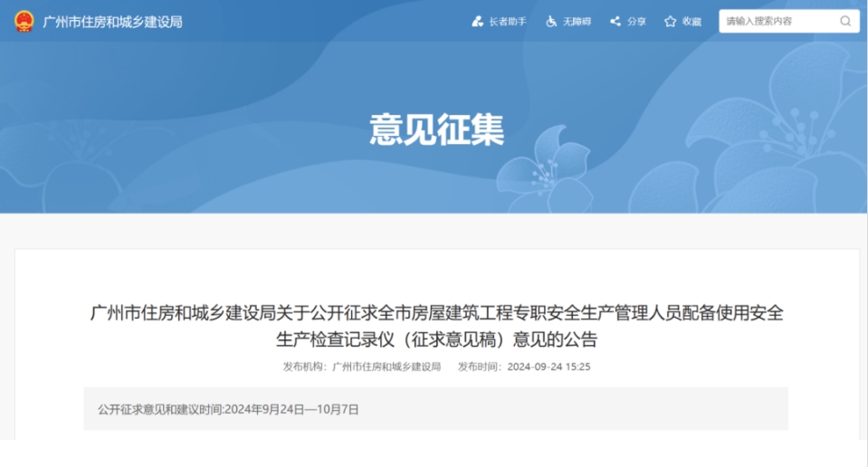Click the 发布时间 2024-09-24 timestamp
Image resolution: width=868 pixels, height=467 pixels.
coord(548,367)
